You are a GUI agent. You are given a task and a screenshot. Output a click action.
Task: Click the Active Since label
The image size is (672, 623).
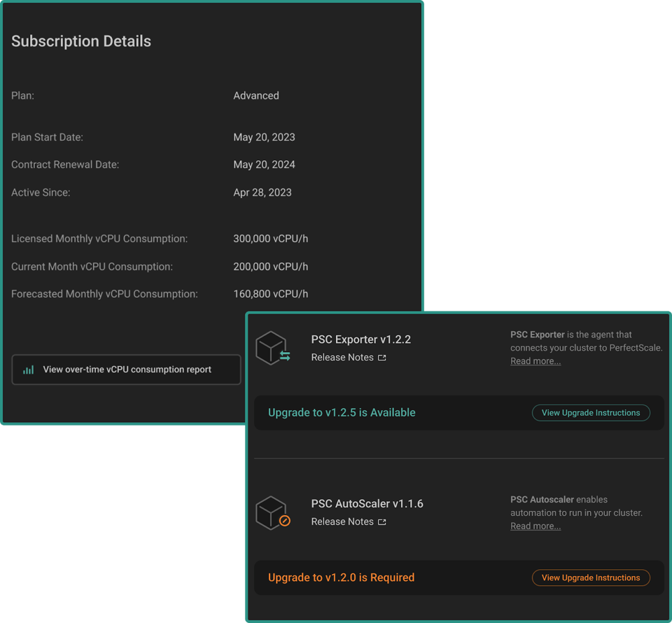pos(41,192)
